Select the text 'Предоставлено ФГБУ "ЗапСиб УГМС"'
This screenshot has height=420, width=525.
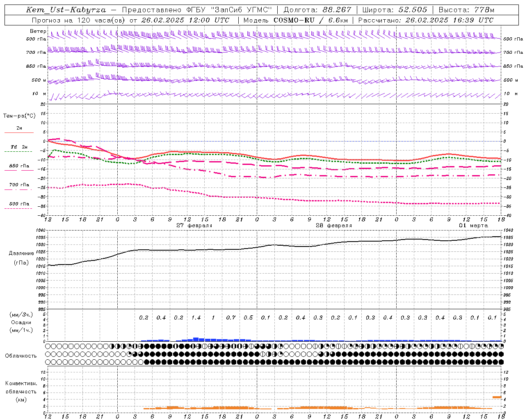(x=197, y=10)
